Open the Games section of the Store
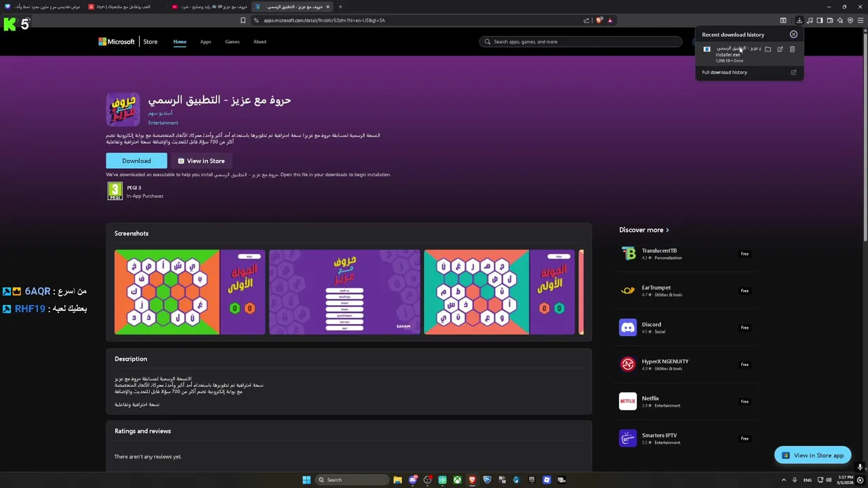 click(x=232, y=42)
